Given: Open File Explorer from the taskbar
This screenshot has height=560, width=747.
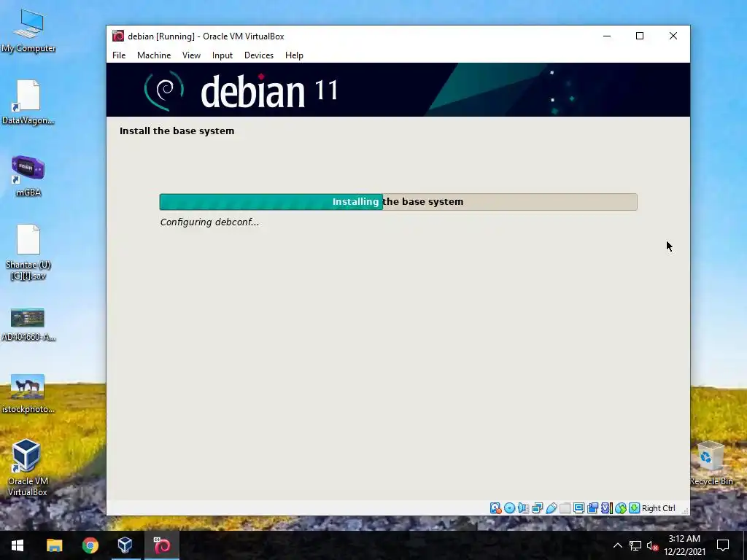Looking at the screenshot, I should 54,545.
